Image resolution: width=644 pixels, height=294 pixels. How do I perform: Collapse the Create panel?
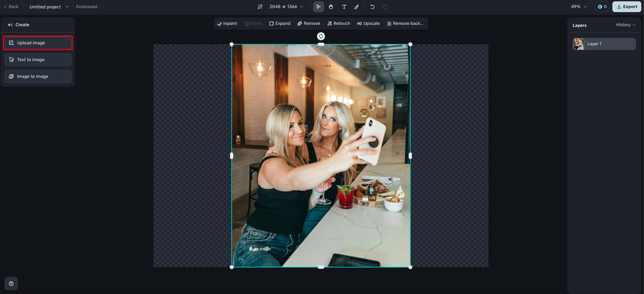click(10, 25)
